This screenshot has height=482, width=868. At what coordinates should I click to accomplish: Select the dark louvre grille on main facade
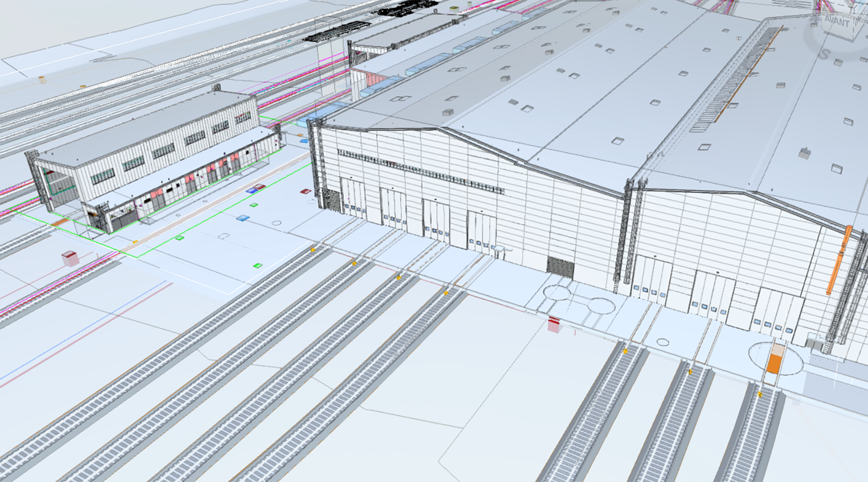pos(560,266)
